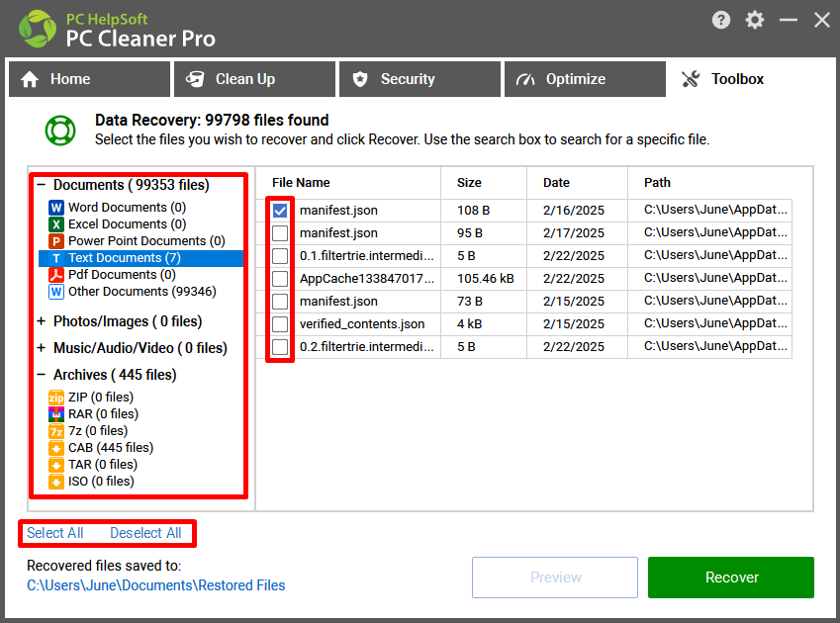Uncheck the 108 B manifest.json checkbox
Screen dimensions: 840x623
tap(280, 211)
